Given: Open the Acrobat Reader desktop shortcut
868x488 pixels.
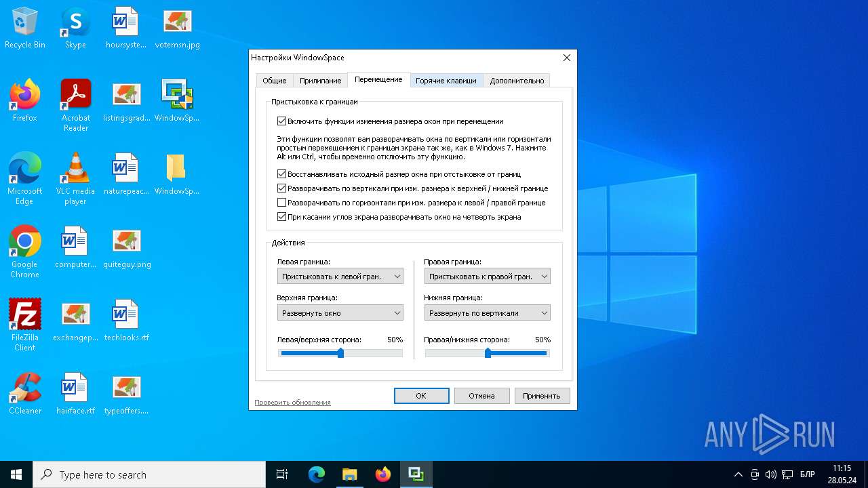Looking at the screenshot, I should (75, 106).
